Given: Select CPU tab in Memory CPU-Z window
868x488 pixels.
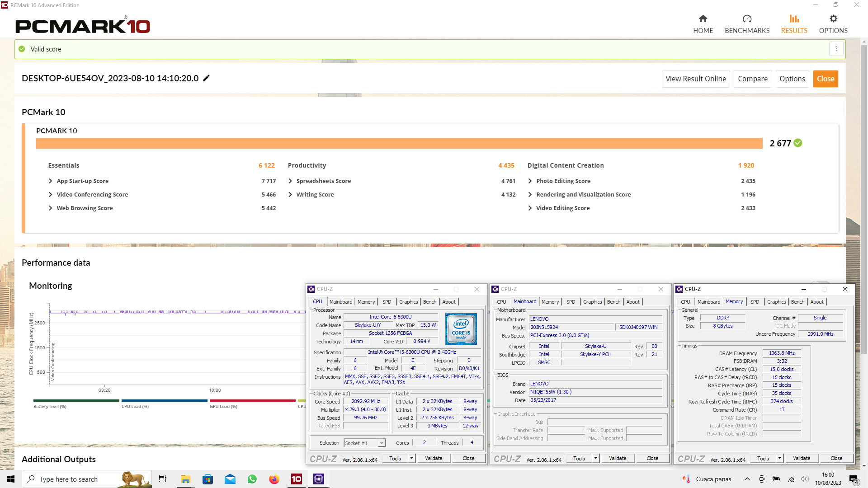Looking at the screenshot, I should 685,302.
